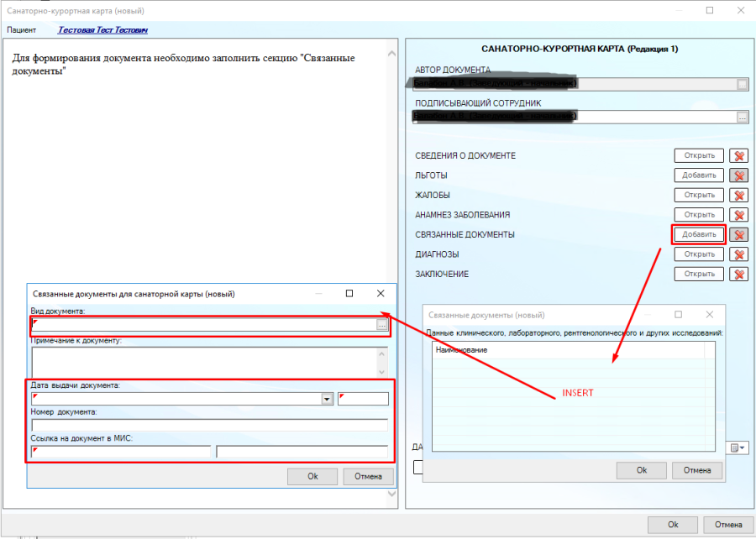This screenshot has height=539, width=756.
Task: Maximize Связанные документы для санаторной карты dialog
Action: pos(349,293)
